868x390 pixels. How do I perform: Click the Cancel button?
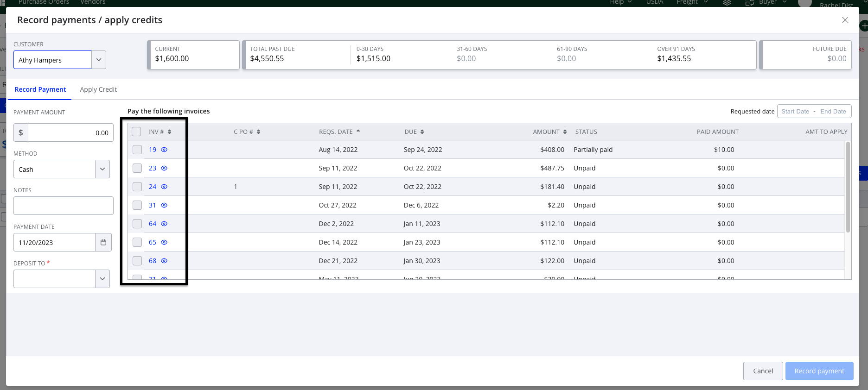pos(763,371)
